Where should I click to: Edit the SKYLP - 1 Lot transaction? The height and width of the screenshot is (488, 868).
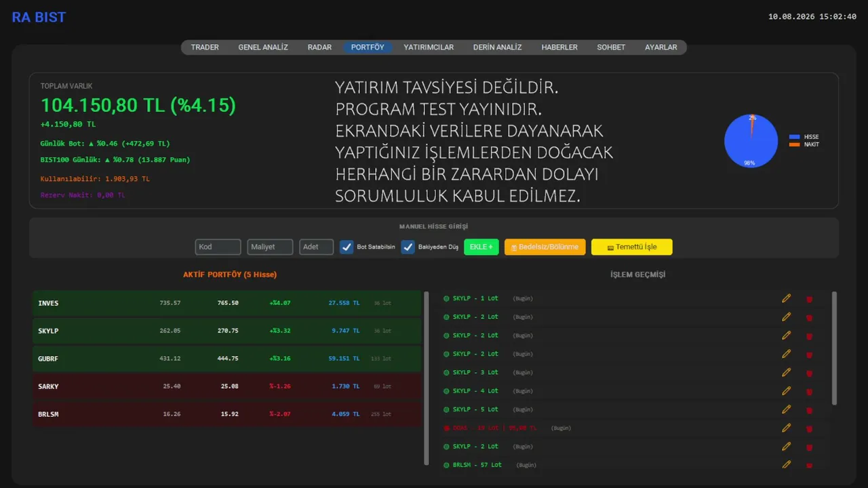787,298
